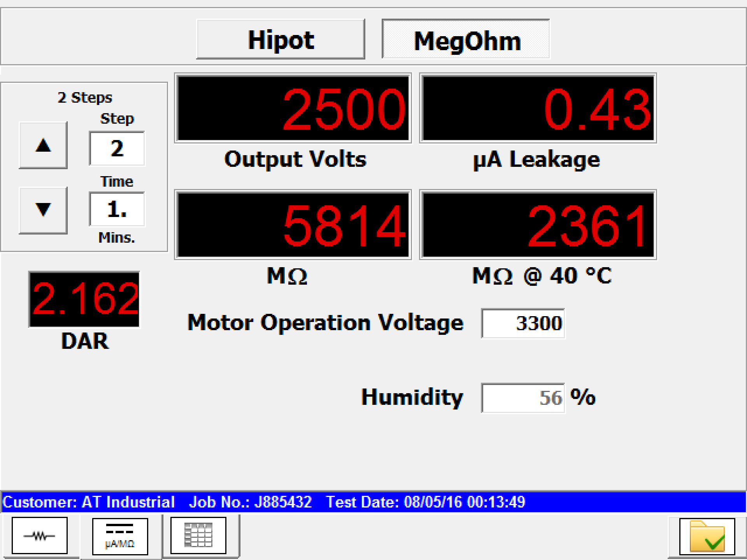This screenshot has height=560, width=747.
Task: Click the MΩ 5814 reading
Action: 293,225
